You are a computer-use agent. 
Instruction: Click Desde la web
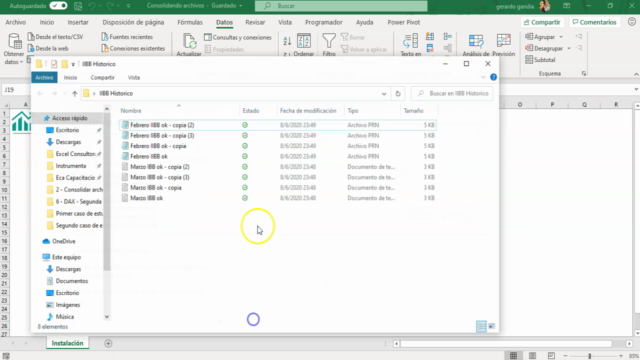(x=48, y=48)
